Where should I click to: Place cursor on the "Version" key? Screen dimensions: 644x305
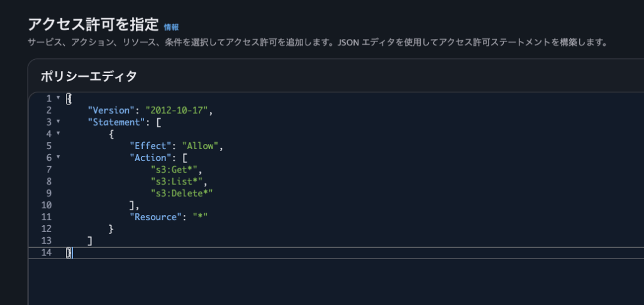111,110
